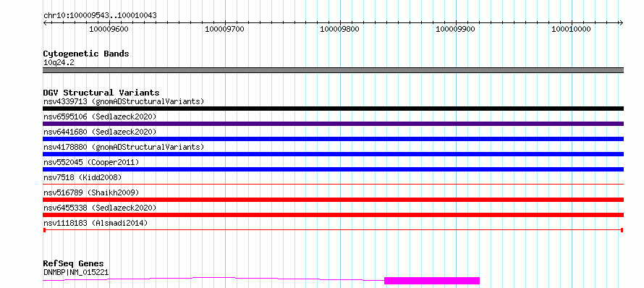Click the red bar for nsv516789
644x288 pixels.
point(333,200)
